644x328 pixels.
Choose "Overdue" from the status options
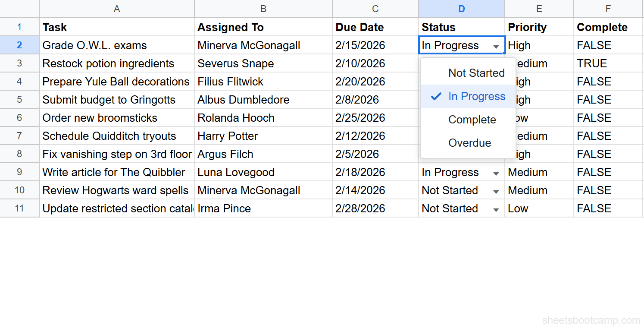click(470, 143)
